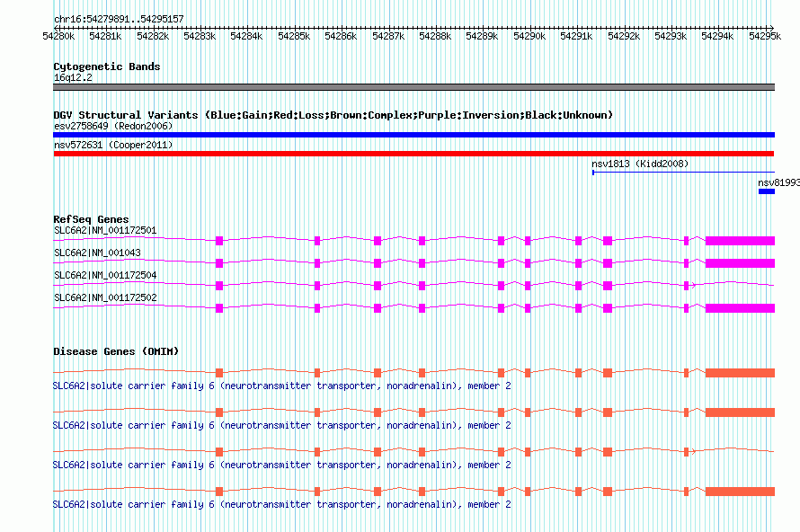Click the grey cytogenetic band bar
This screenshot has height=532, width=800.
(x=413, y=87)
